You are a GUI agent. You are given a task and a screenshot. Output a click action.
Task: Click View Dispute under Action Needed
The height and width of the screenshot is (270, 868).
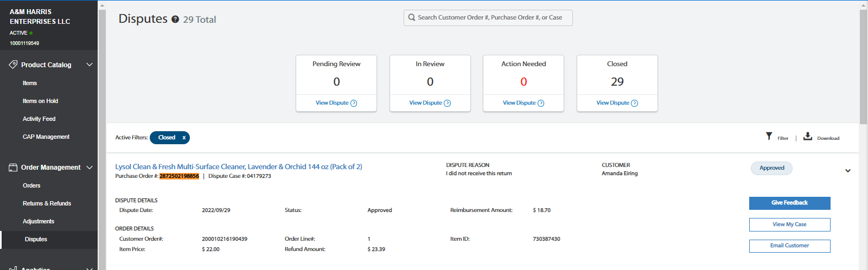tap(519, 103)
